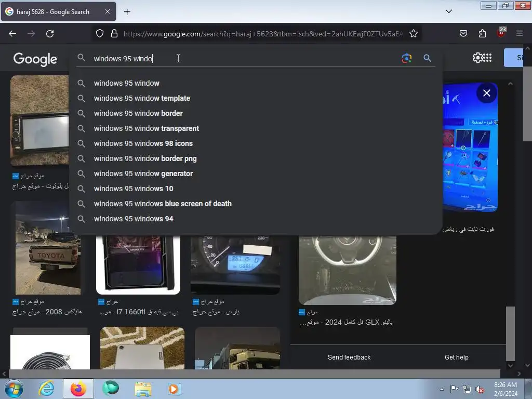
Task: Choose suggestion 'windows 95 window transparent'
Action: click(256, 128)
